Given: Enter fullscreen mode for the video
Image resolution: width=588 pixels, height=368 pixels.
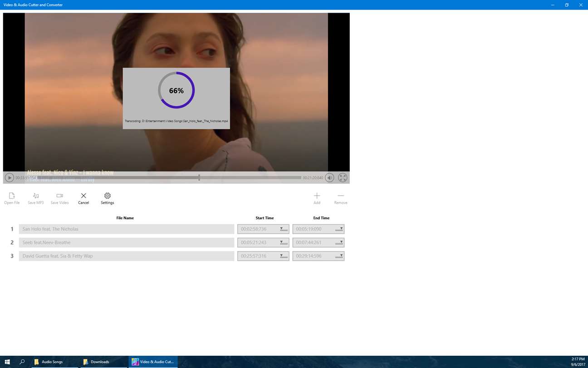Looking at the screenshot, I should (343, 178).
